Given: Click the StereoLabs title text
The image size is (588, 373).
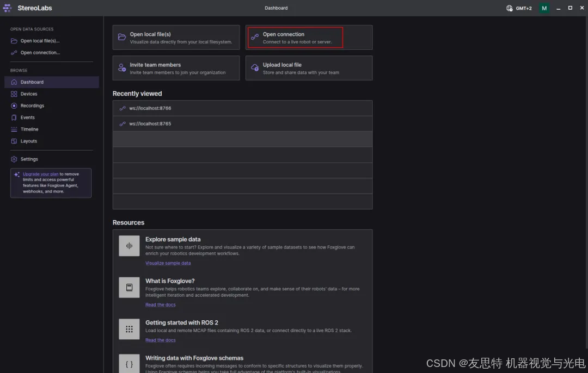Looking at the screenshot, I should pos(35,8).
